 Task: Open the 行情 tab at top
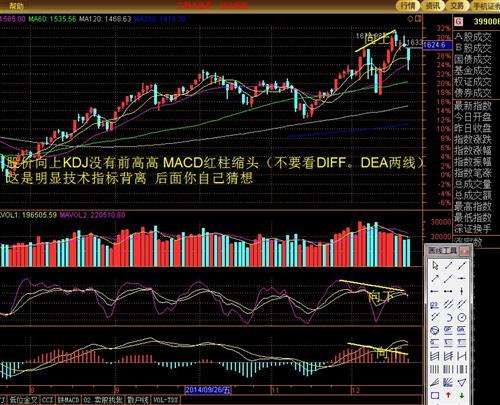(407, 6)
